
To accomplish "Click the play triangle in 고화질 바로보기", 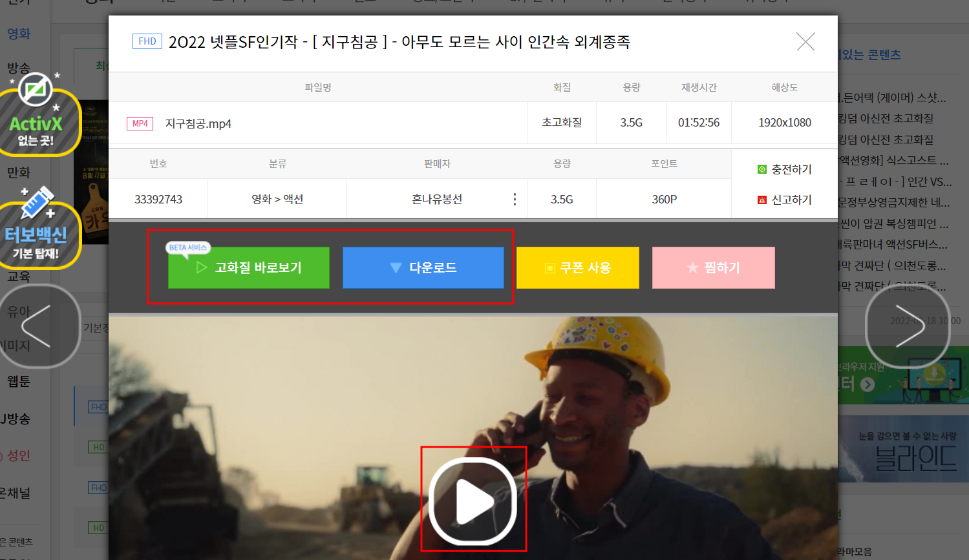I will (x=202, y=267).
